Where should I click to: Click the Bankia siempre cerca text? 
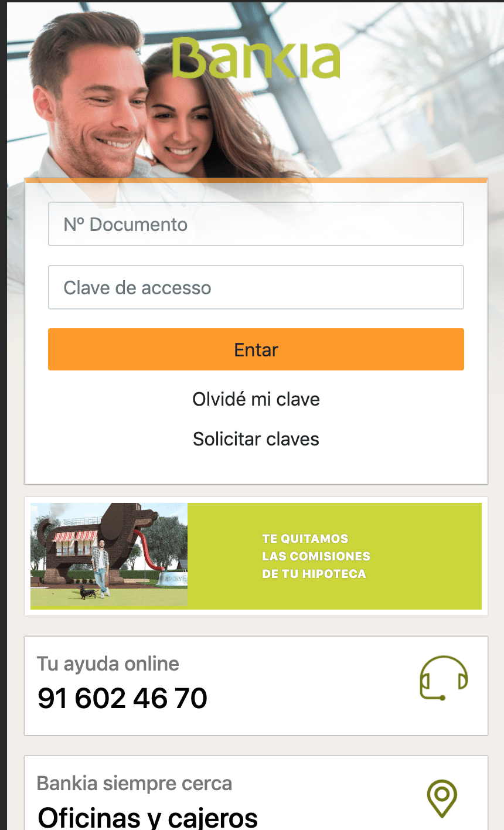pyautogui.click(x=134, y=784)
